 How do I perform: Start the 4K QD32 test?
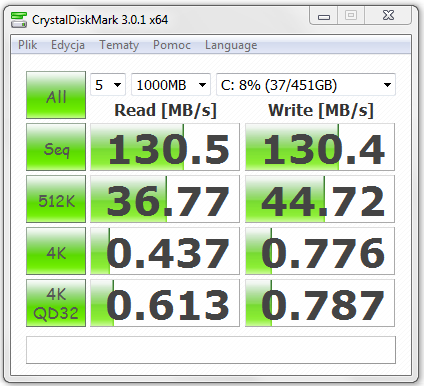(x=56, y=303)
